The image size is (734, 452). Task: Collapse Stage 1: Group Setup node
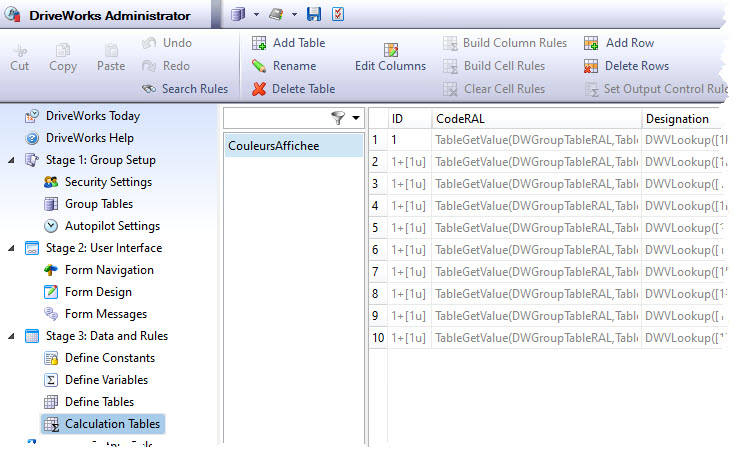[11, 160]
